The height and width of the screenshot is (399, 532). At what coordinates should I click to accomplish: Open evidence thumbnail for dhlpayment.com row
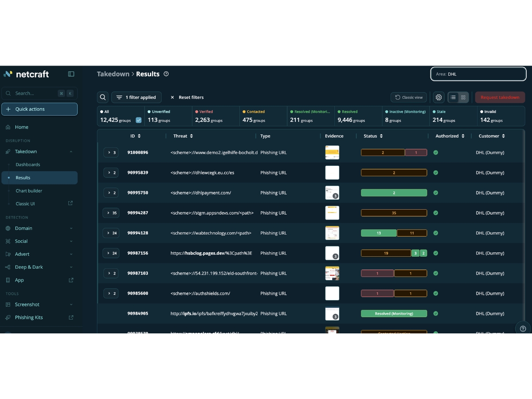click(x=332, y=193)
